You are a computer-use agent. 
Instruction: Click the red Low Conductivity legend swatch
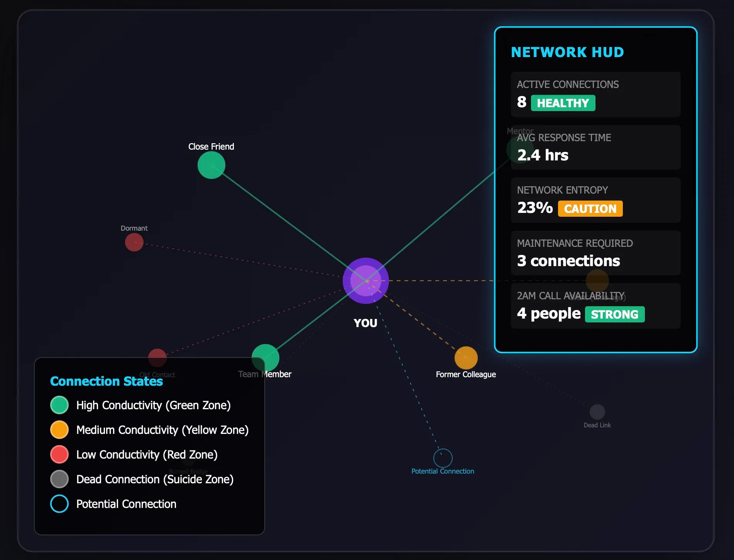pyautogui.click(x=59, y=454)
